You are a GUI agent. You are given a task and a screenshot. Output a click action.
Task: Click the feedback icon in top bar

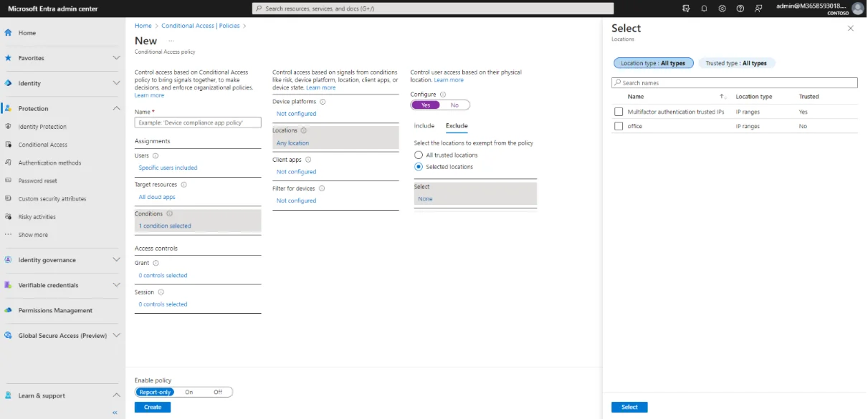[x=758, y=9]
